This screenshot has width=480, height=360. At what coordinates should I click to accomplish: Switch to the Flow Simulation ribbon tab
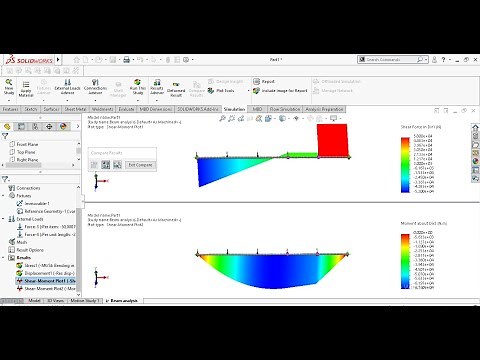285,109
